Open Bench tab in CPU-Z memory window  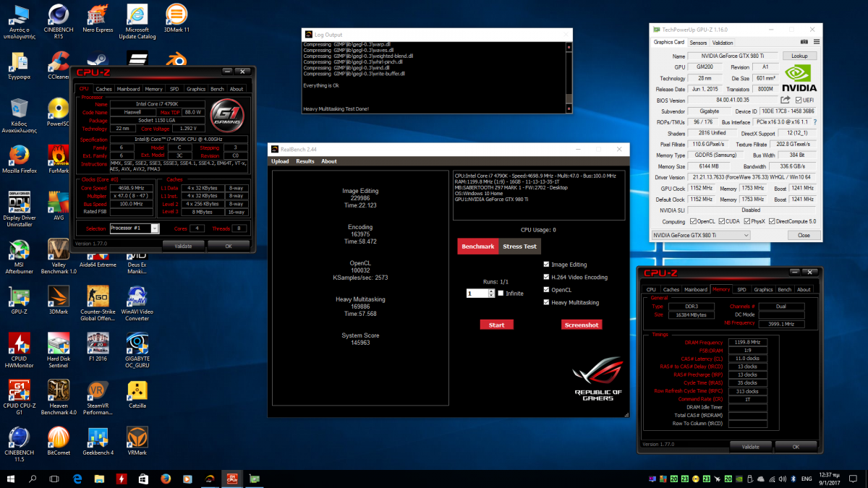coord(784,289)
